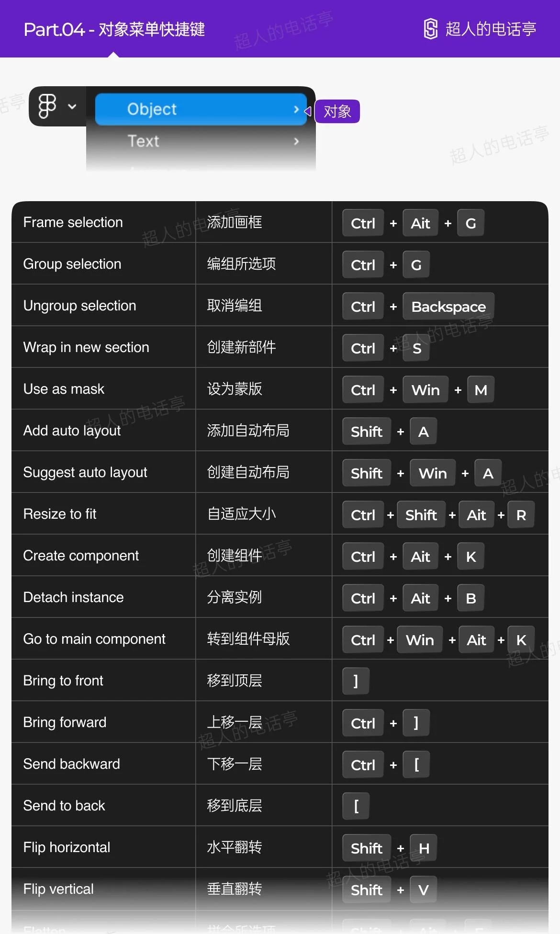The image size is (560, 934).
Task: Click the purple 对象 label tag
Action: [x=337, y=112]
